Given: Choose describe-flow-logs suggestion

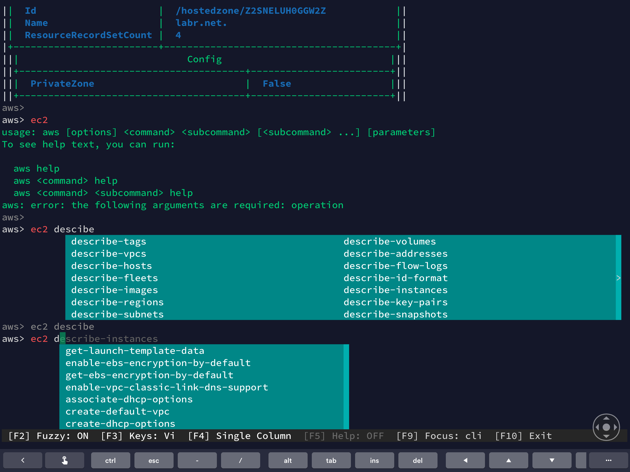Looking at the screenshot, I should point(395,266).
